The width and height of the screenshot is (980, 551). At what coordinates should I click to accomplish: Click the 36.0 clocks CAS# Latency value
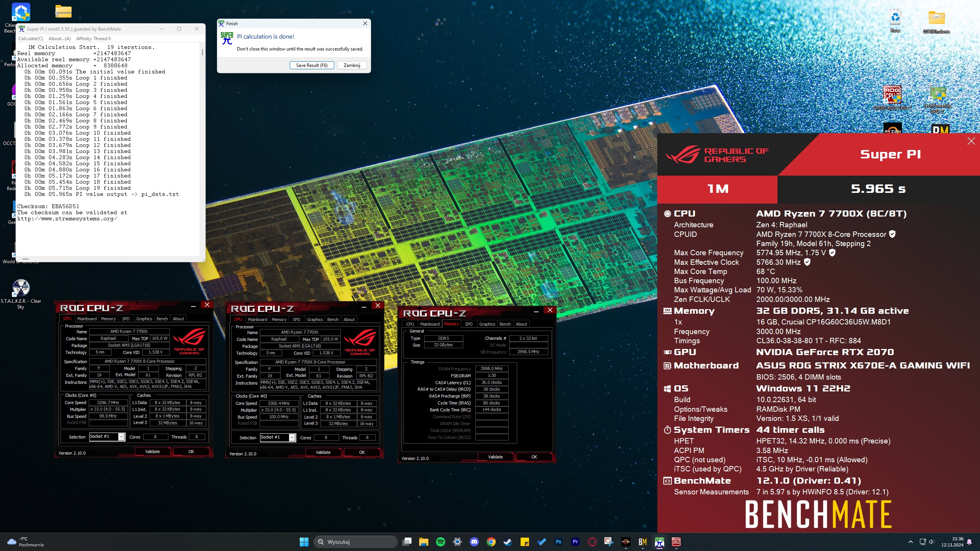click(492, 382)
